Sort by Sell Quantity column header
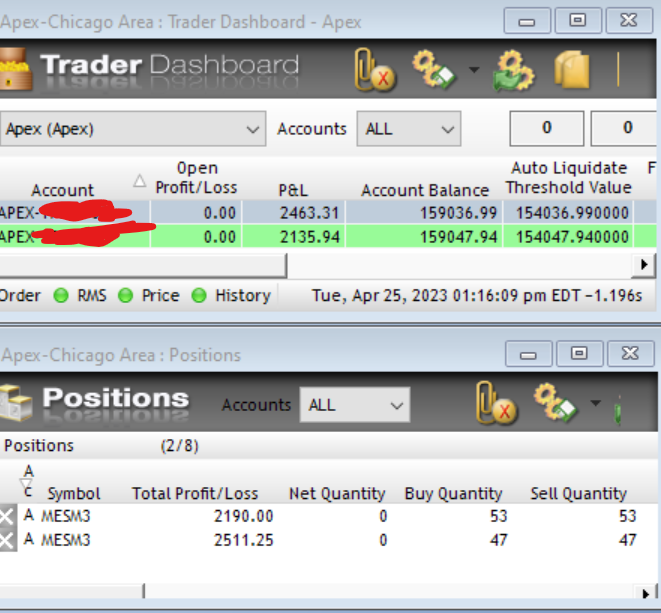This screenshot has width=661, height=613. [x=578, y=493]
